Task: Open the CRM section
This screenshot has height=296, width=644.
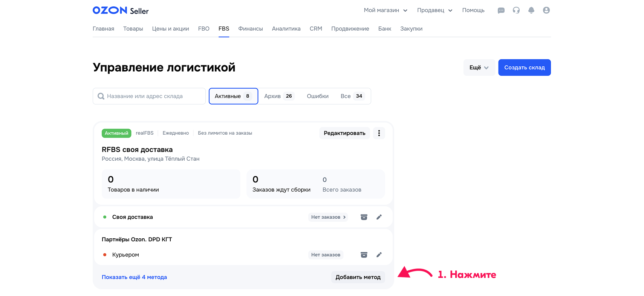Action: click(316, 29)
